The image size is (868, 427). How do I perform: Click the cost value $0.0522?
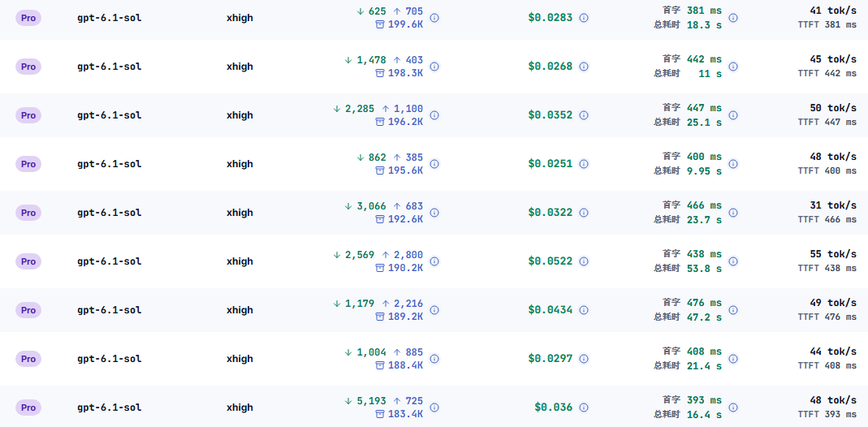pos(551,261)
